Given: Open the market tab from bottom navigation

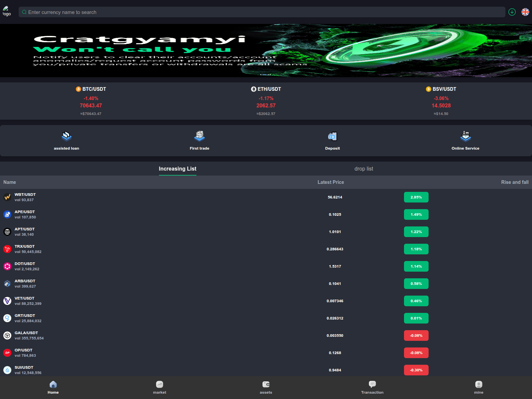Looking at the screenshot, I should coord(160,387).
